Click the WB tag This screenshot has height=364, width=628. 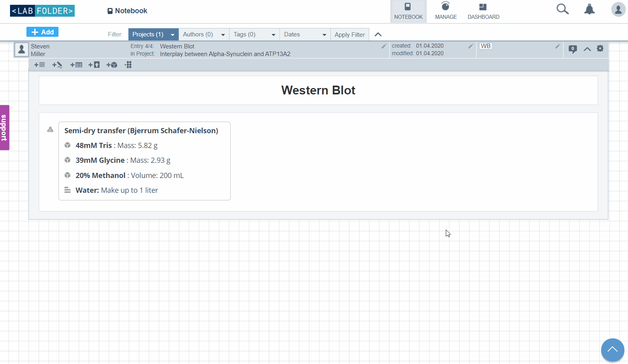(x=486, y=46)
